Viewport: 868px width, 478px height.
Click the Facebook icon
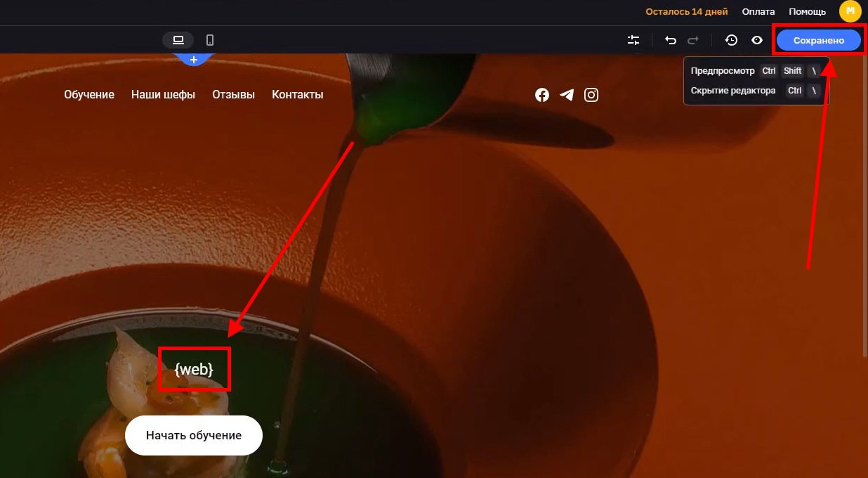(542, 95)
